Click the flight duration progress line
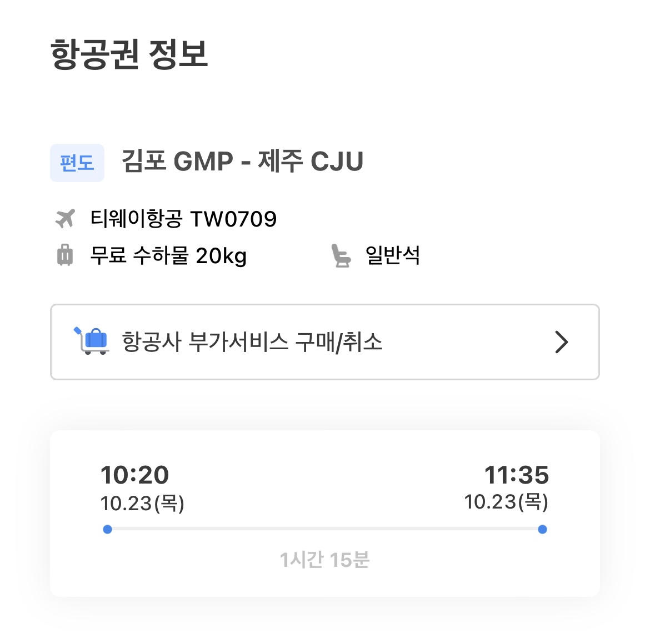The height and width of the screenshot is (644, 650). (x=325, y=529)
